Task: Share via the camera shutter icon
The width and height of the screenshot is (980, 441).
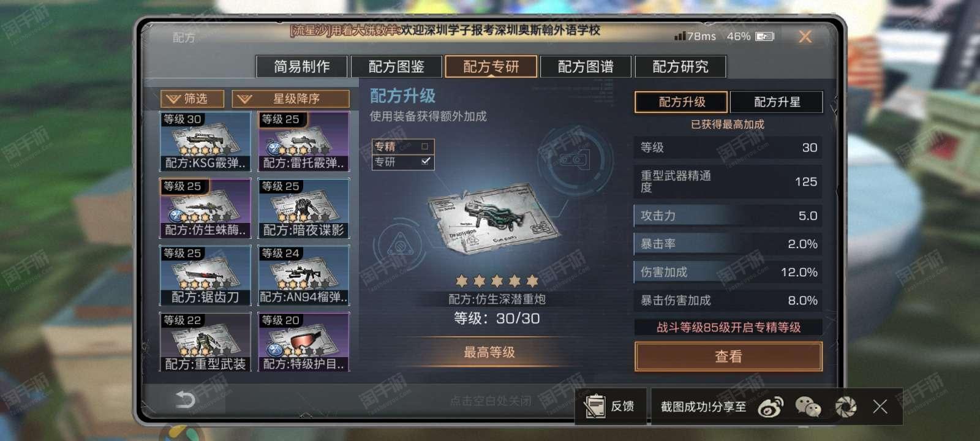Action: point(846,407)
